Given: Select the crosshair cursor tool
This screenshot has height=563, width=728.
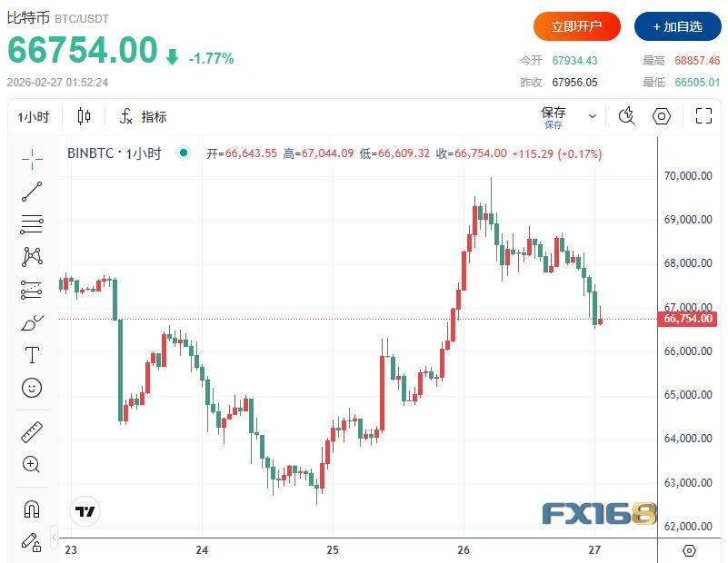Looking at the screenshot, I should click(32, 158).
